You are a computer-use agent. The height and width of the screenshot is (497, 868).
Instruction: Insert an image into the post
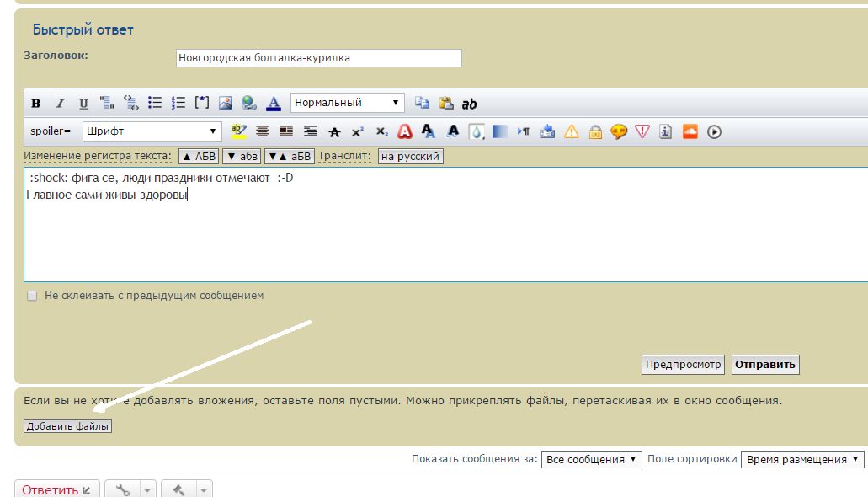[x=225, y=104]
